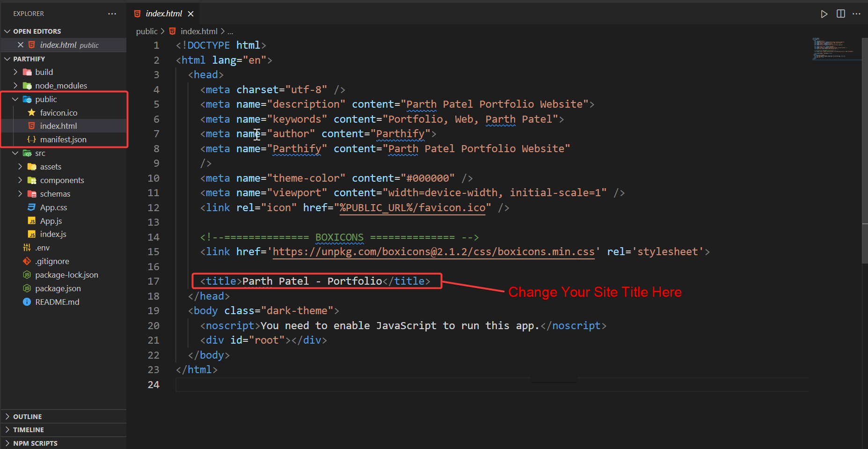Viewport: 868px width, 449px height.
Task: Close index.html in Open Editors list
Action: (x=21, y=45)
